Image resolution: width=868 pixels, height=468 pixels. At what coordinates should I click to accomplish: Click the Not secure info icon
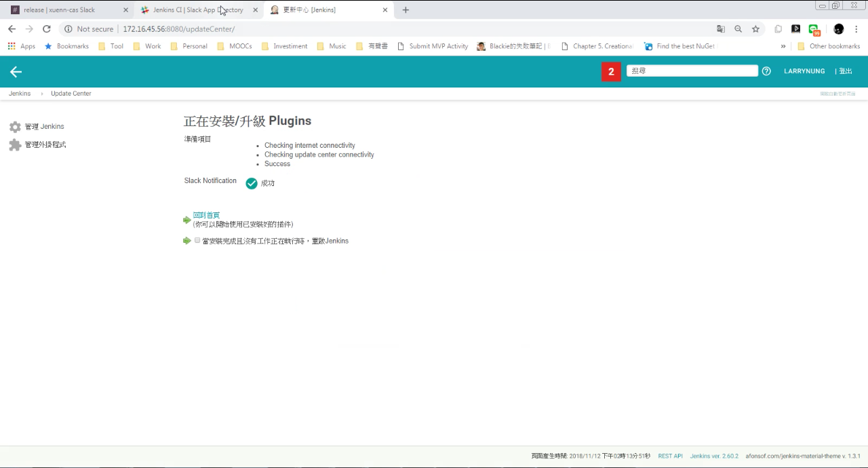[x=68, y=29]
